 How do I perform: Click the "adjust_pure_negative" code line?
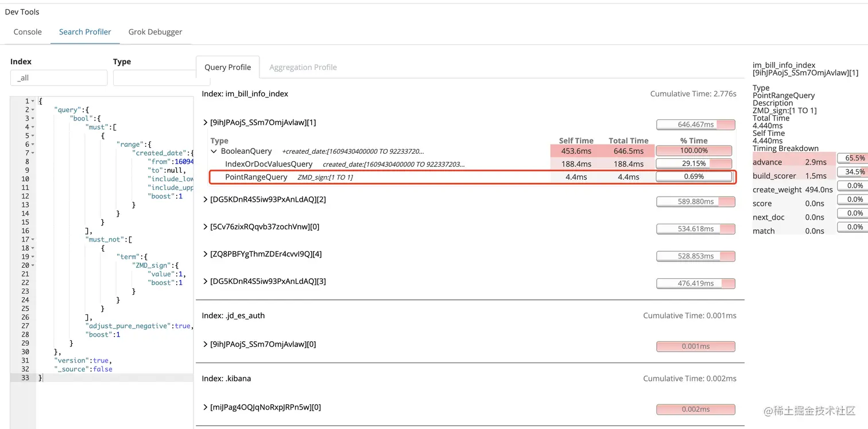click(x=139, y=326)
